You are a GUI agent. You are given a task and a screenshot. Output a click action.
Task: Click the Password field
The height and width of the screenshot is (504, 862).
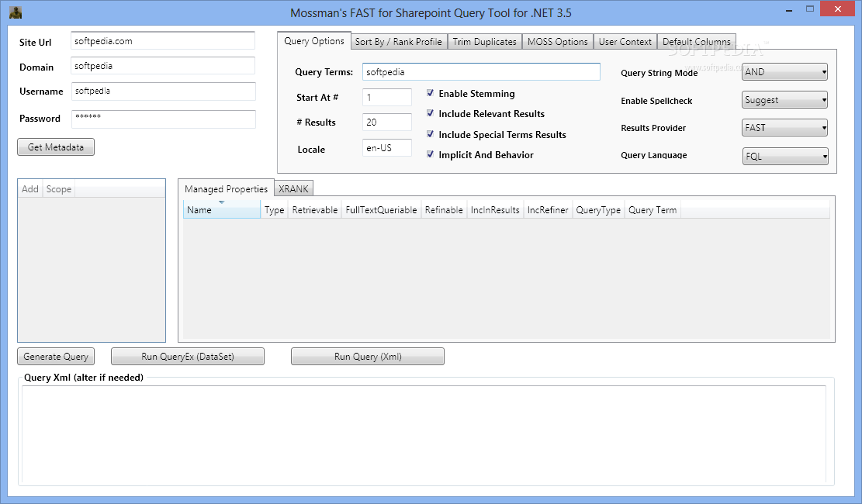[x=163, y=119]
